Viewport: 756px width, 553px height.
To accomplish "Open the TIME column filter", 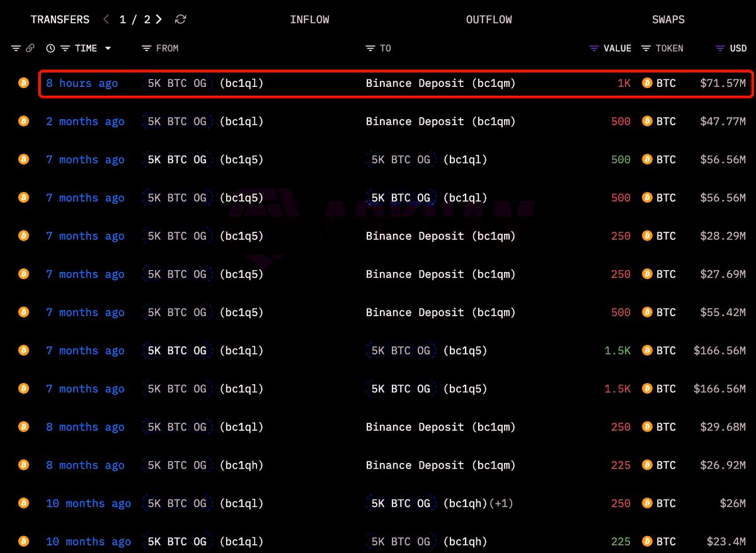I will pyautogui.click(x=65, y=48).
